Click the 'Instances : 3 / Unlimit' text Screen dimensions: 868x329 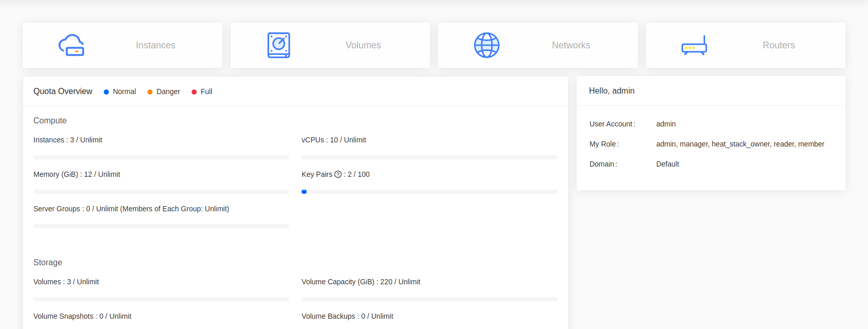pos(68,140)
